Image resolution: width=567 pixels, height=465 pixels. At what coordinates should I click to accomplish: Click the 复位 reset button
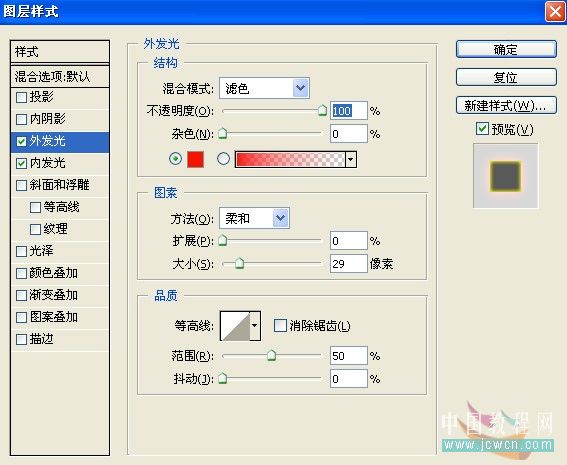point(506,77)
